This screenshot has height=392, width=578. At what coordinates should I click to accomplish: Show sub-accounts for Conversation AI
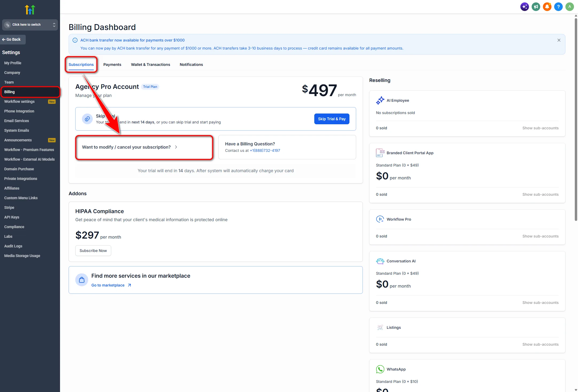click(540, 303)
